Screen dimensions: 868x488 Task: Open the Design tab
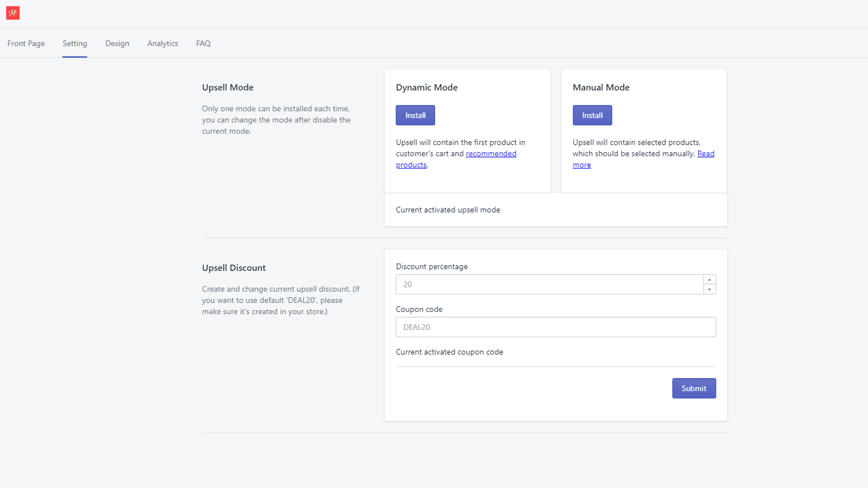click(117, 43)
